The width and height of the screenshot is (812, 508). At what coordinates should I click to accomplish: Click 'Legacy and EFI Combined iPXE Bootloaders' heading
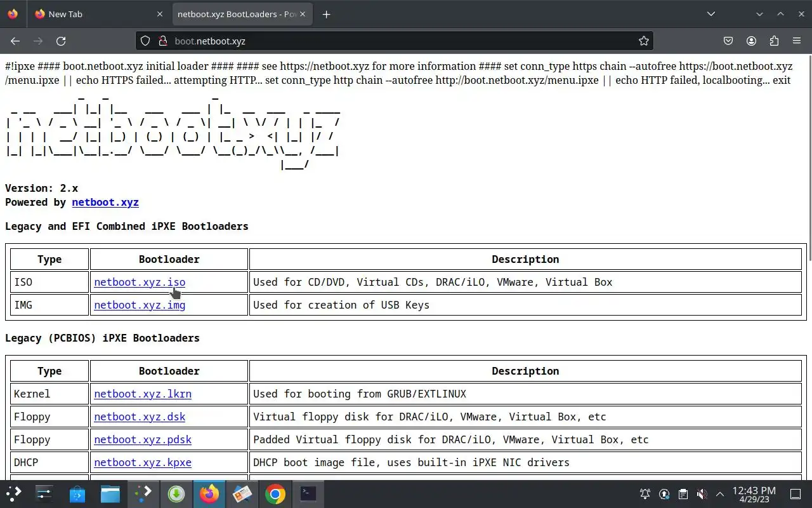127,226
